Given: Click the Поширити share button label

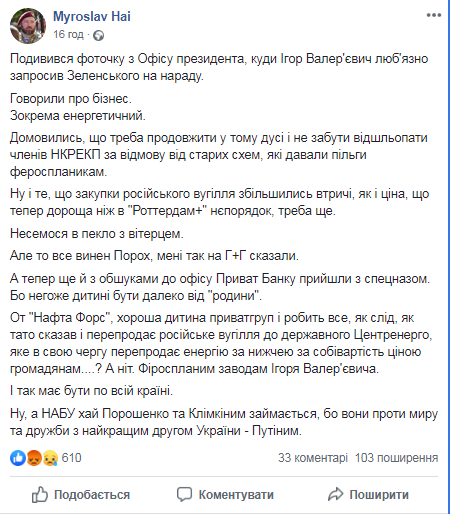Looking at the screenshot, I should 379,495.
